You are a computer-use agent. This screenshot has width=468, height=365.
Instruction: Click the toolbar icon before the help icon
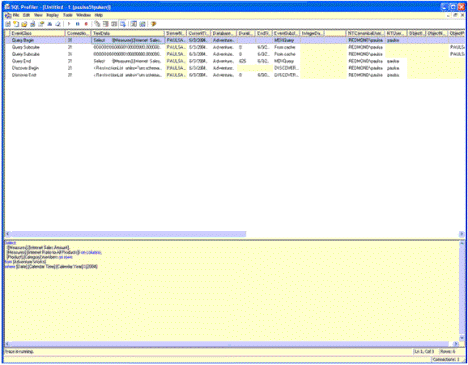coord(142,24)
